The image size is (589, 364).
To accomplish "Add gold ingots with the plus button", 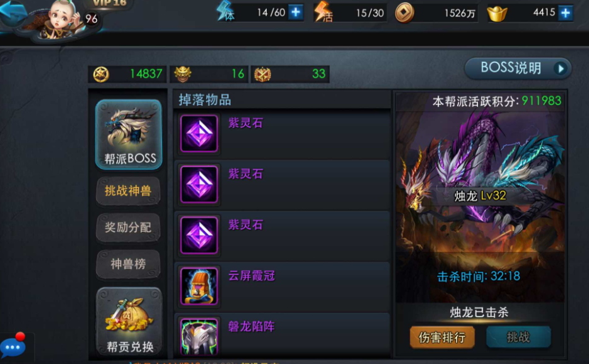I will tap(565, 13).
